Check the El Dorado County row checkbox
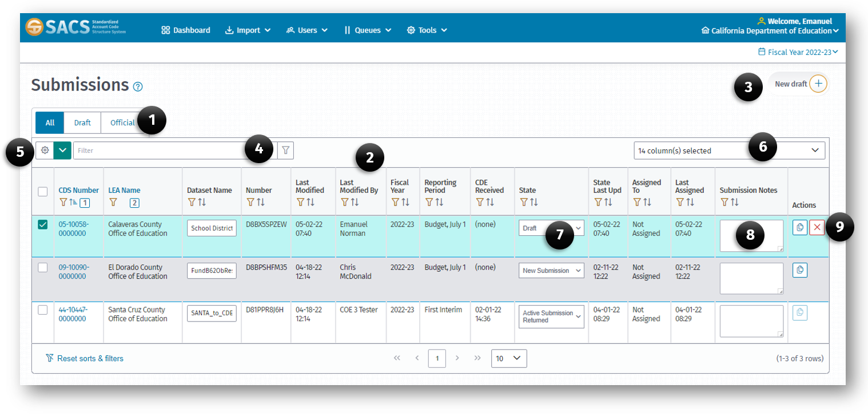This screenshot has height=416, width=868. (42, 267)
